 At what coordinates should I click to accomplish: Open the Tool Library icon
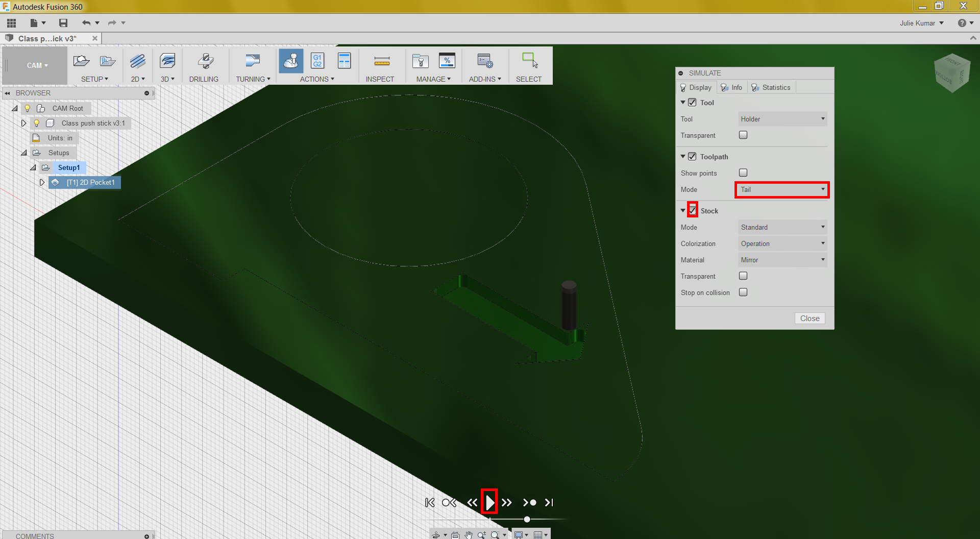421,61
